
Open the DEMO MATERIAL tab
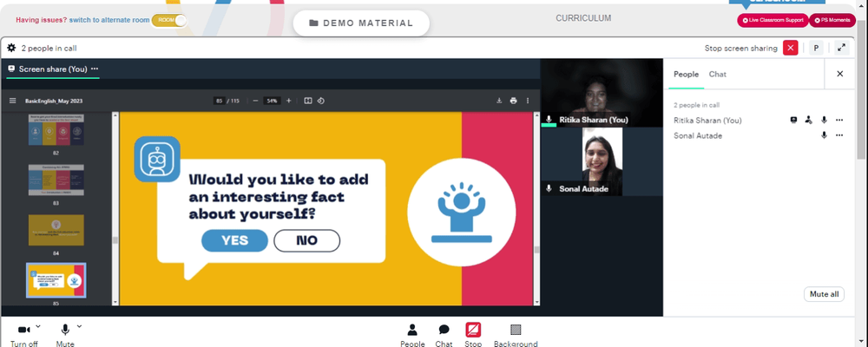(x=361, y=23)
